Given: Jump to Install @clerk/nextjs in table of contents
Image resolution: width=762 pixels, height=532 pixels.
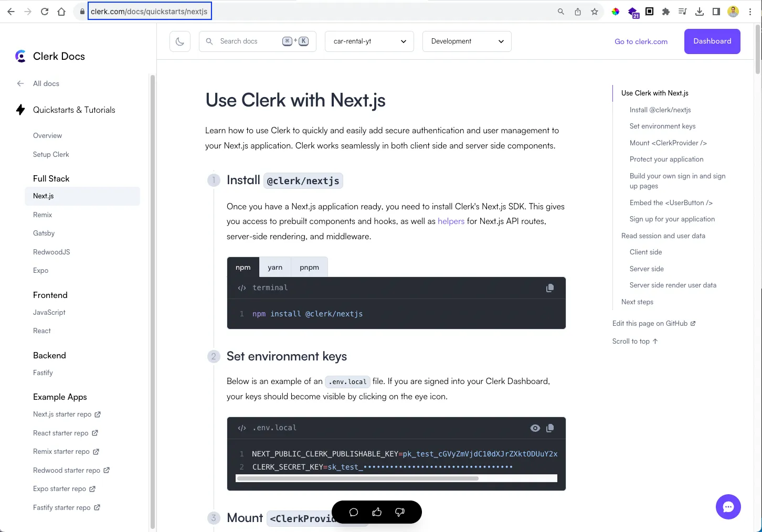Looking at the screenshot, I should coord(660,110).
